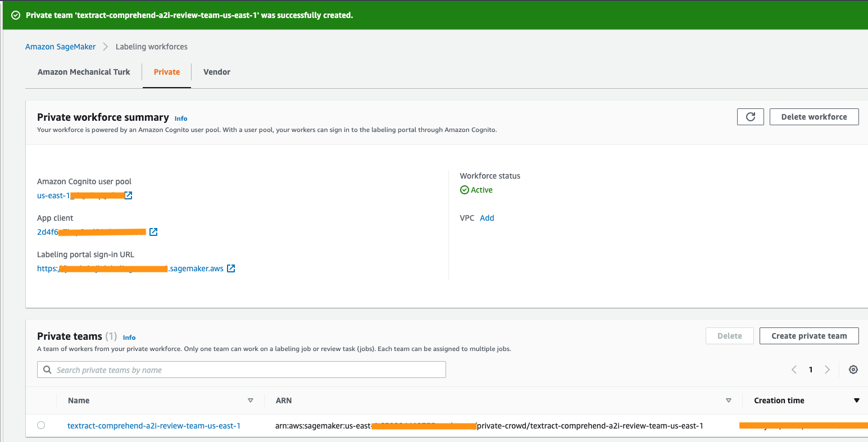Go to previous page of private teams
The height and width of the screenshot is (442, 868).
point(794,370)
